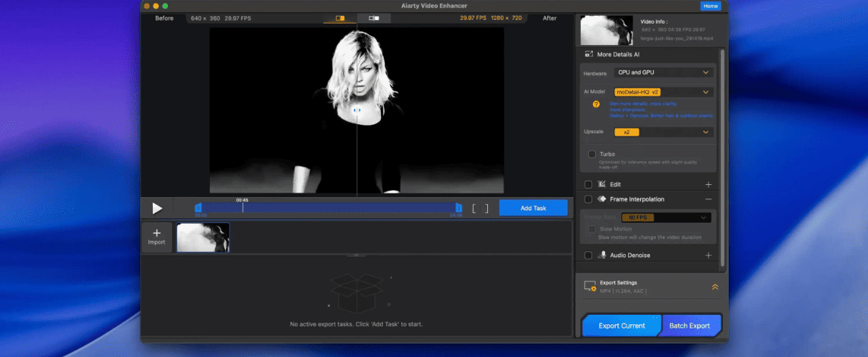Image resolution: width=868 pixels, height=357 pixels.
Task: Click the More Details AI icon
Action: tap(589, 54)
